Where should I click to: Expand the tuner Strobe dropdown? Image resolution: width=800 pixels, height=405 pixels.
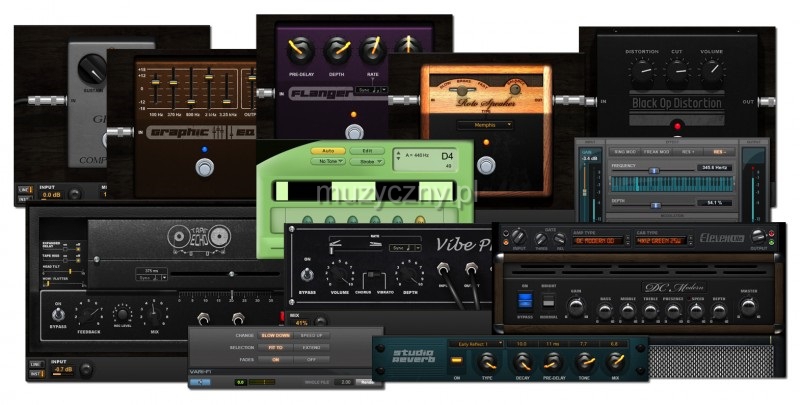(366, 160)
